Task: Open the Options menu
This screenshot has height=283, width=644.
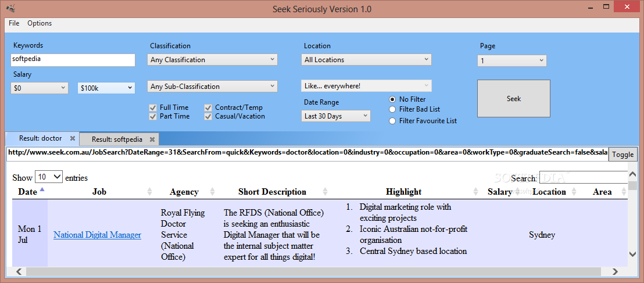Action: pos(40,23)
